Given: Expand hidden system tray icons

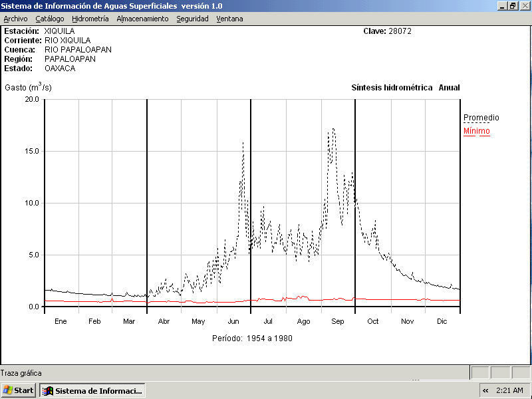Looking at the screenshot, I should pos(485,390).
